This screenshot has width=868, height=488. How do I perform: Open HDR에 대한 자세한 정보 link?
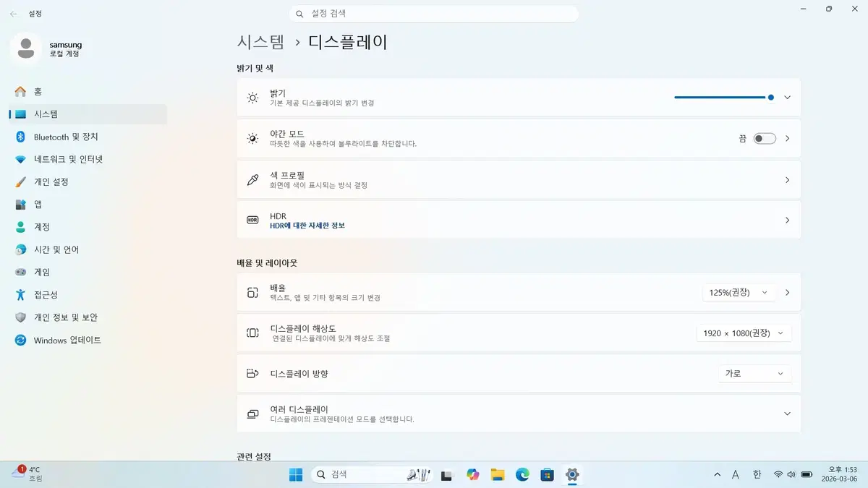point(307,226)
